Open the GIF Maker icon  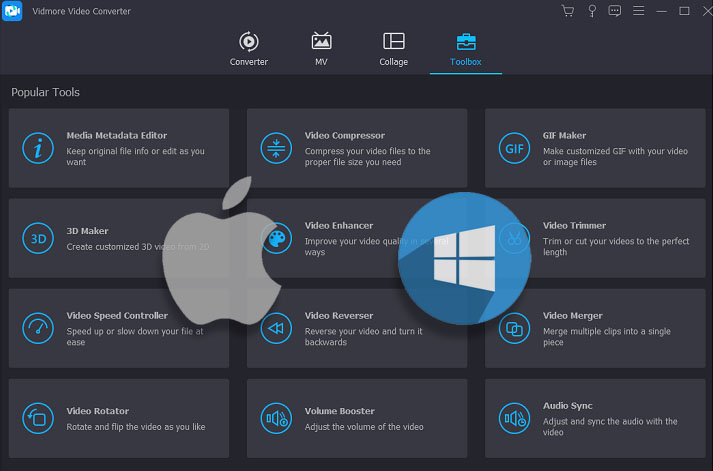[514, 149]
